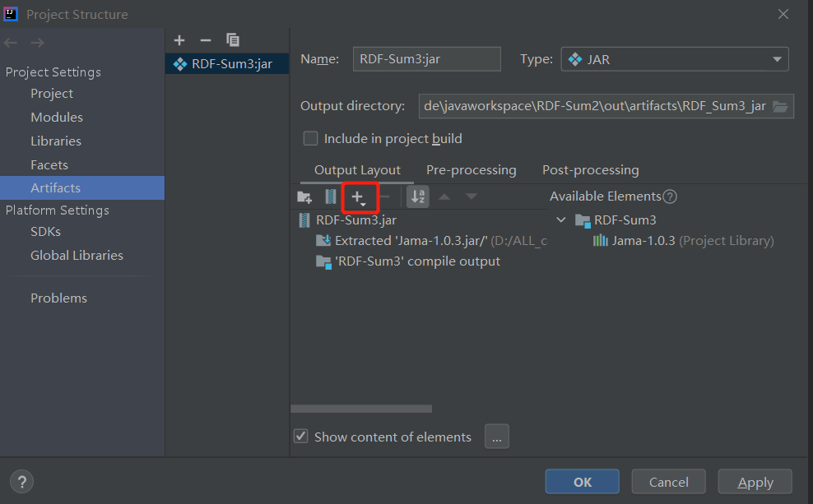The width and height of the screenshot is (813, 504).
Task: Add a new artifact with plus icon
Action: pos(179,40)
